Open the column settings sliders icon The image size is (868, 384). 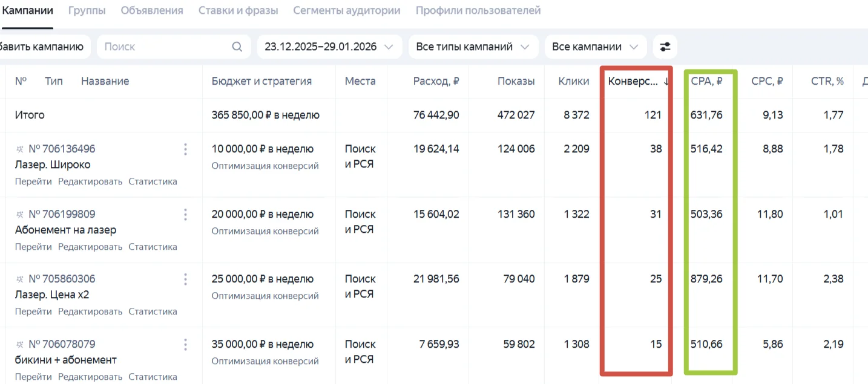(x=665, y=47)
